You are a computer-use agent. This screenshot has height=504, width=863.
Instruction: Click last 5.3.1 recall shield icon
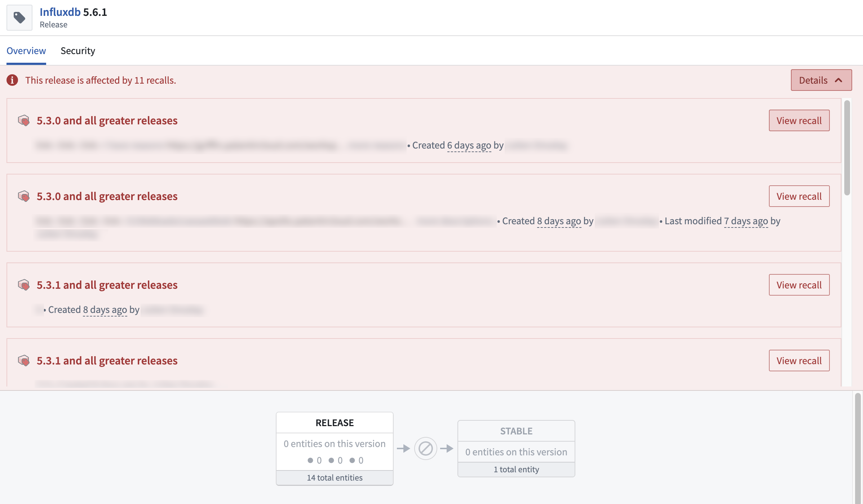click(x=24, y=361)
